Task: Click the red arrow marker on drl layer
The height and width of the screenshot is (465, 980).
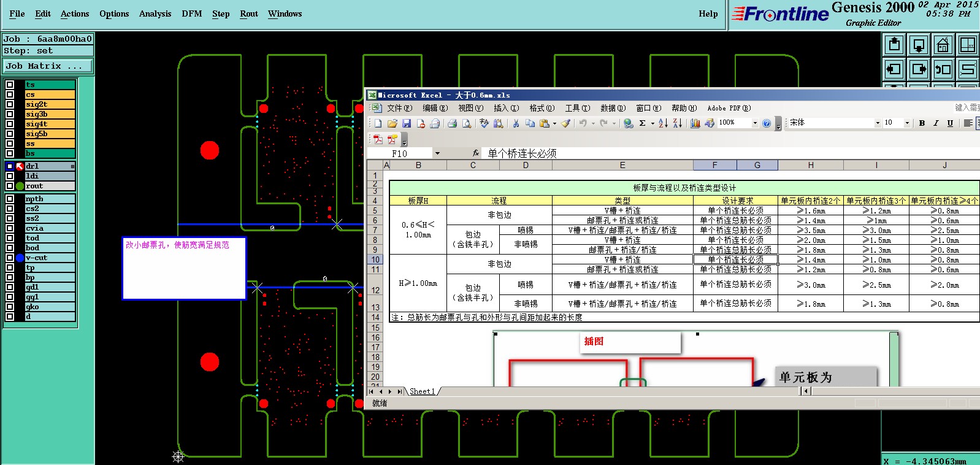Action: tap(20, 166)
